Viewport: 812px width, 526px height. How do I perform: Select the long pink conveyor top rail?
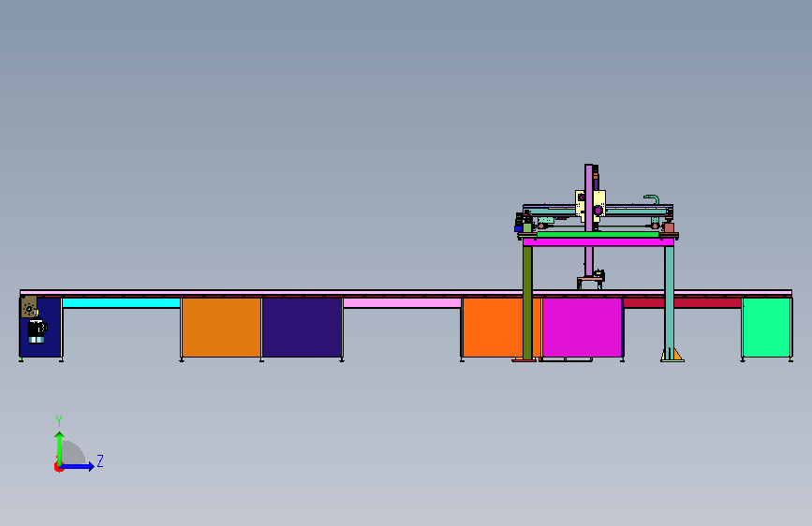click(x=406, y=293)
